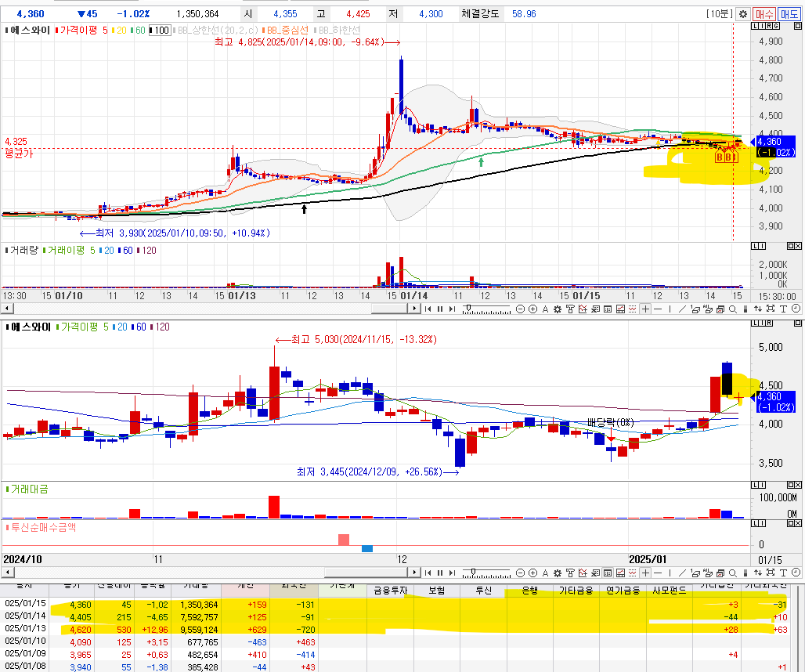Click the A text-size icon in 10-minute toolbar

tap(545, 309)
